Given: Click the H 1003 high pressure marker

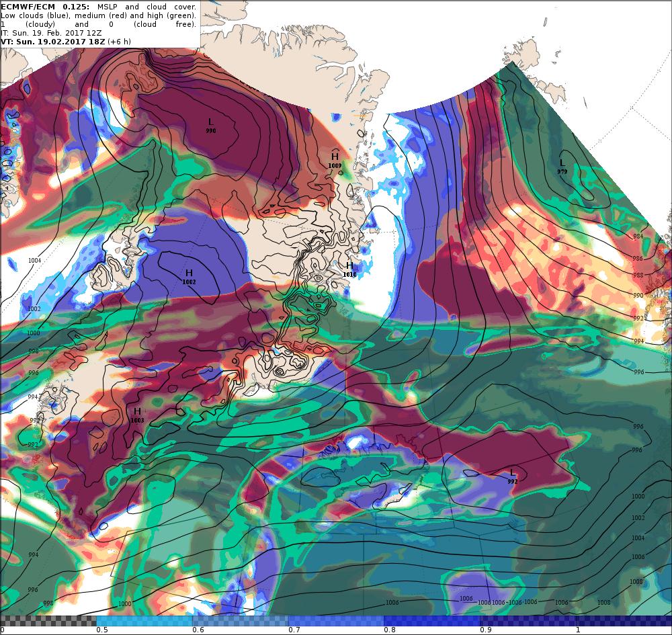Looking at the screenshot, I should click(137, 416).
